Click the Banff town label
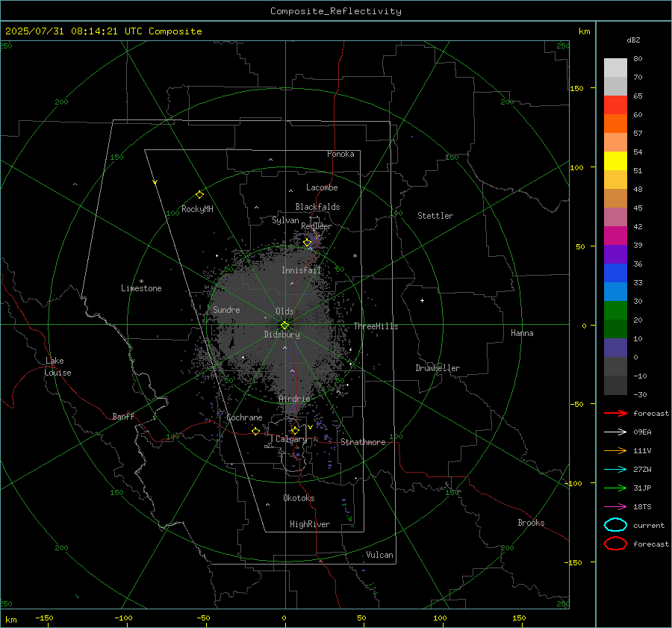This screenshot has width=672, height=628. tap(123, 417)
